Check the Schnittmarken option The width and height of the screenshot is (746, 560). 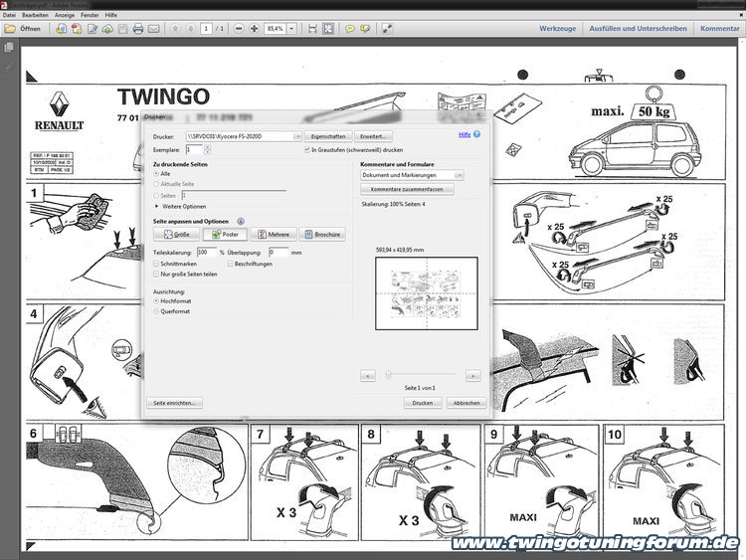[156, 264]
